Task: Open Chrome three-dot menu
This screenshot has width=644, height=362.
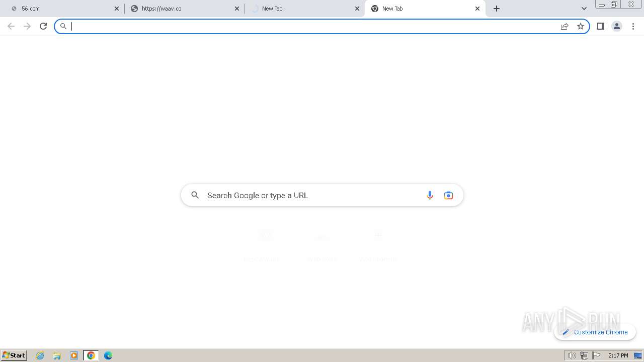Action: point(633,26)
